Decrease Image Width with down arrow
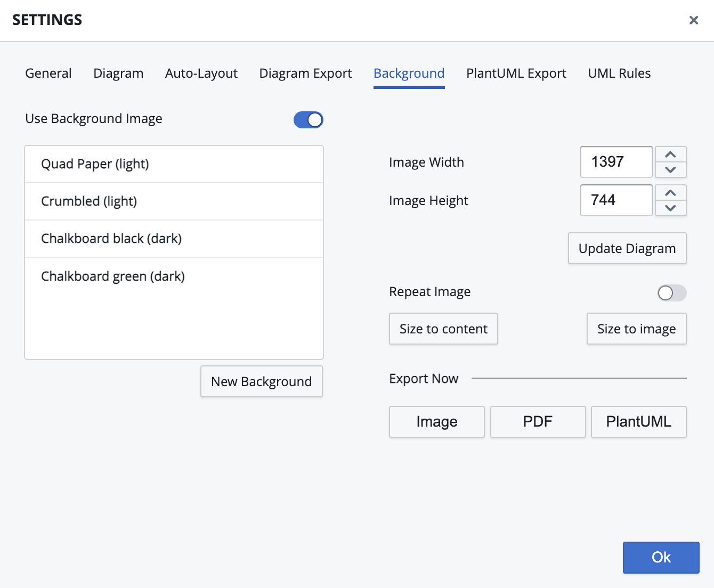This screenshot has height=588, width=714. (671, 169)
